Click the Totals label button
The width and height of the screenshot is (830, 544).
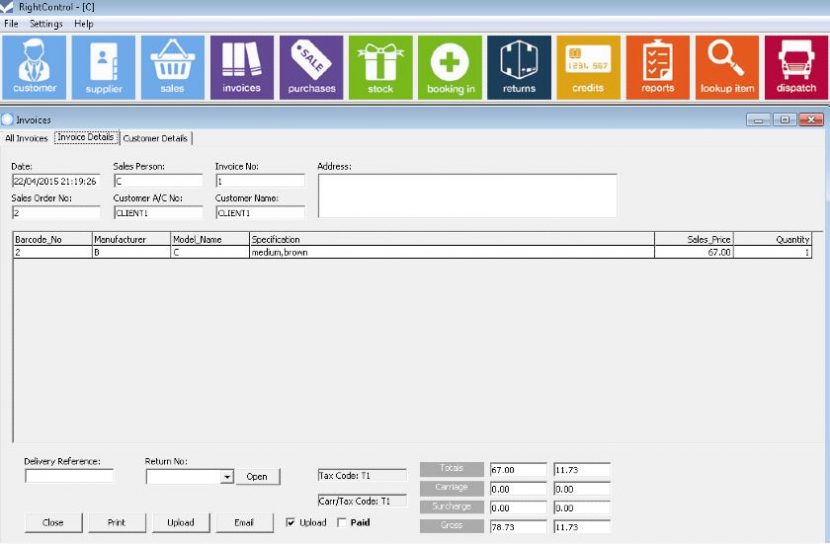[452, 469]
